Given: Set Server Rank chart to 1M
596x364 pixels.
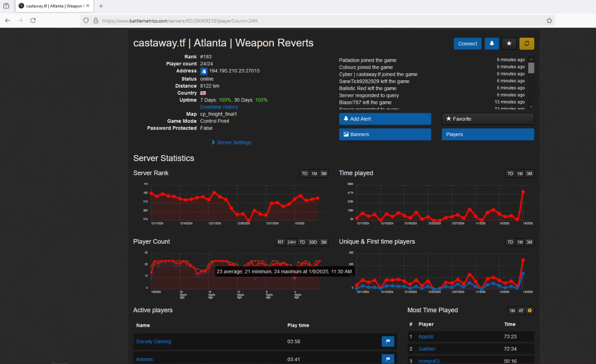Looking at the screenshot, I should [x=314, y=174].
